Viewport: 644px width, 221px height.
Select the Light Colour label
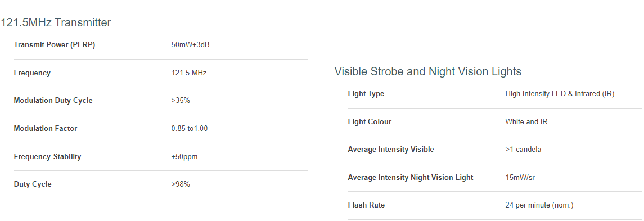coord(370,121)
